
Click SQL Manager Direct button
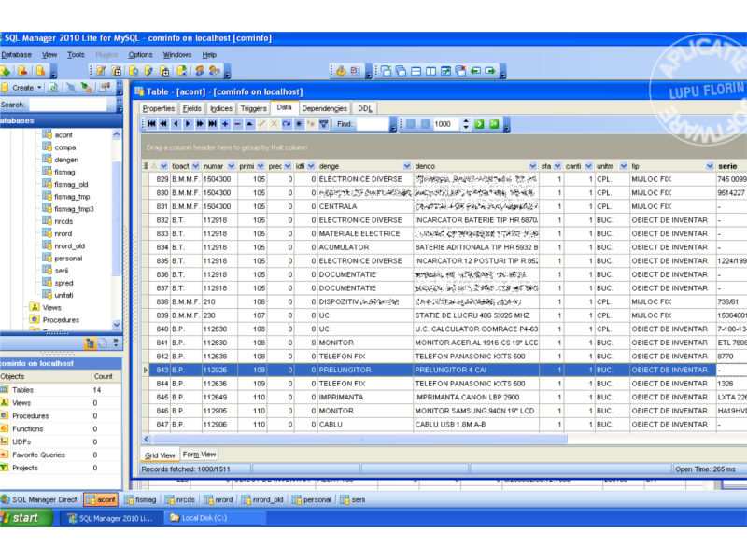click(x=40, y=499)
